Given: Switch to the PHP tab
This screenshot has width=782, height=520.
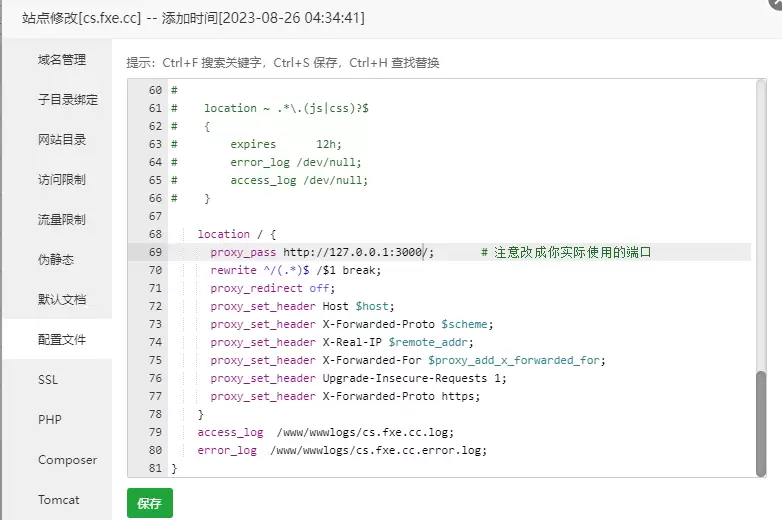Looking at the screenshot, I should pos(49,420).
